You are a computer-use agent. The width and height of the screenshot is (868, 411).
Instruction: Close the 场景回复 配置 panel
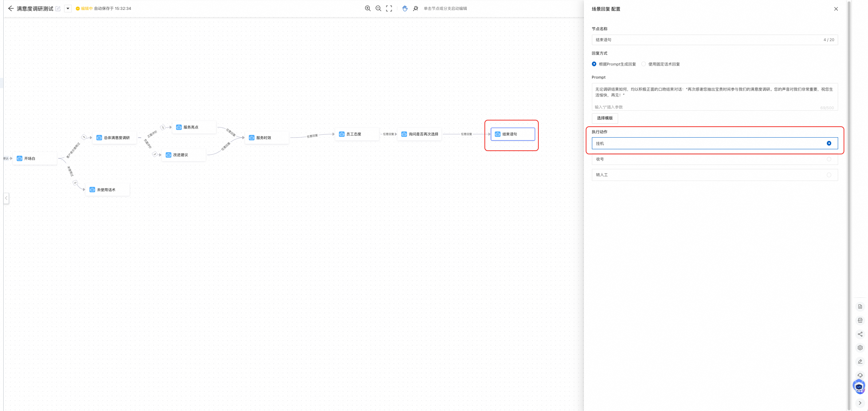click(x=836, y=9)
